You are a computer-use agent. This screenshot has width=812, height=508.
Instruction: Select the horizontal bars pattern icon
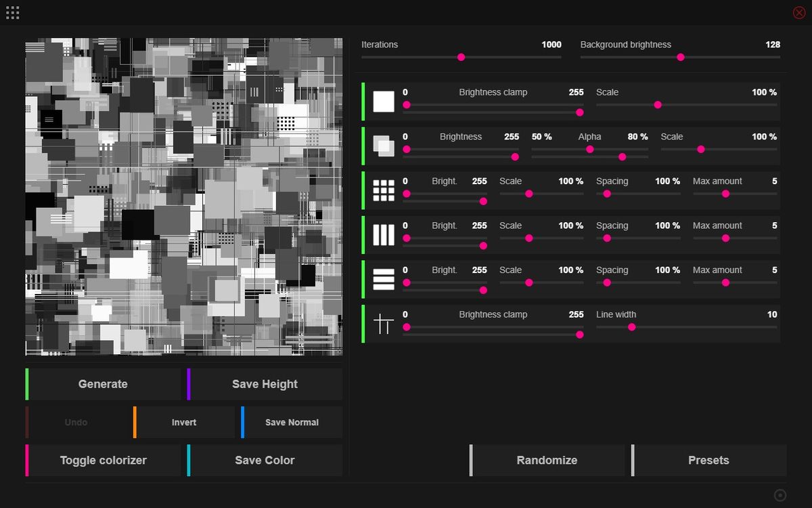pyautogui.click(x=383, y=279)
